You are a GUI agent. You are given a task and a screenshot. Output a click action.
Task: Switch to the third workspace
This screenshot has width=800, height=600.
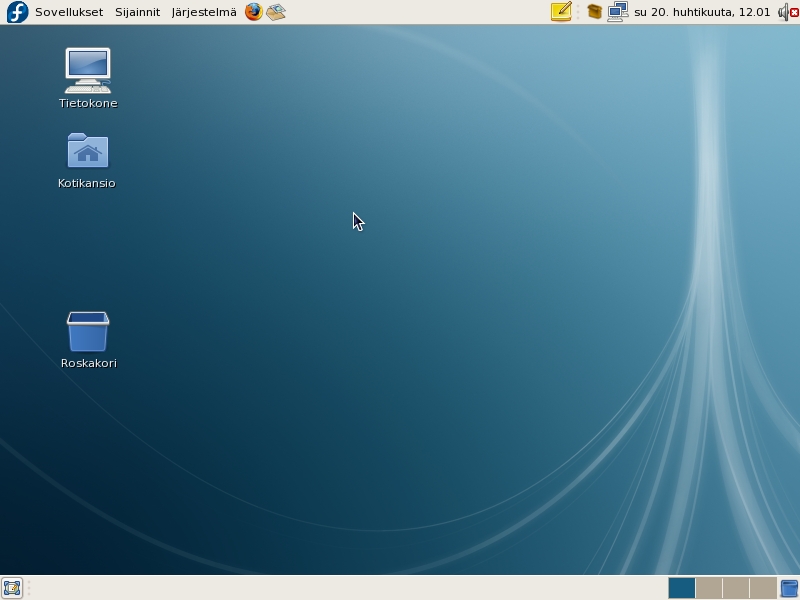(735, 588)
